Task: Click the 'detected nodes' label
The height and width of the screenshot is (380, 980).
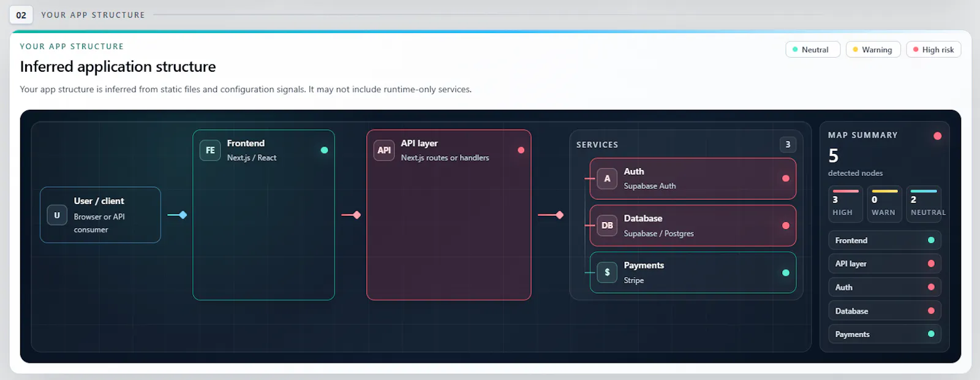Action: [x=855, y=173]
